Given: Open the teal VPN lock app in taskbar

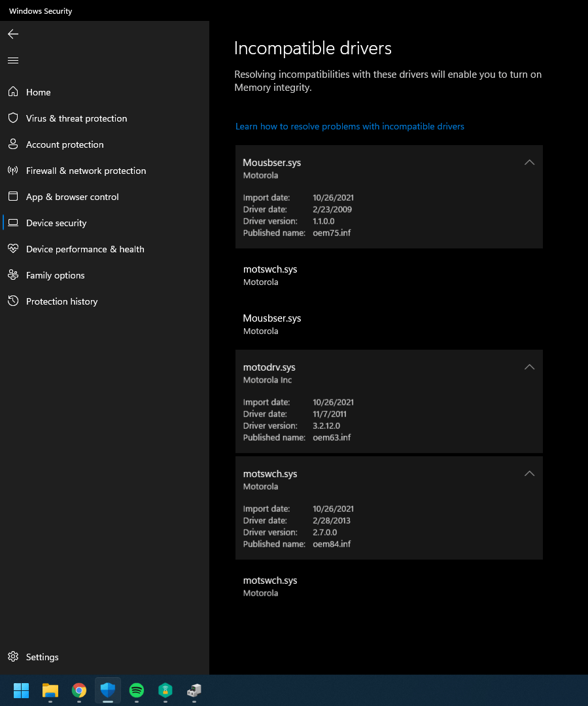Looking at the screenshot, I should point(165,690).
